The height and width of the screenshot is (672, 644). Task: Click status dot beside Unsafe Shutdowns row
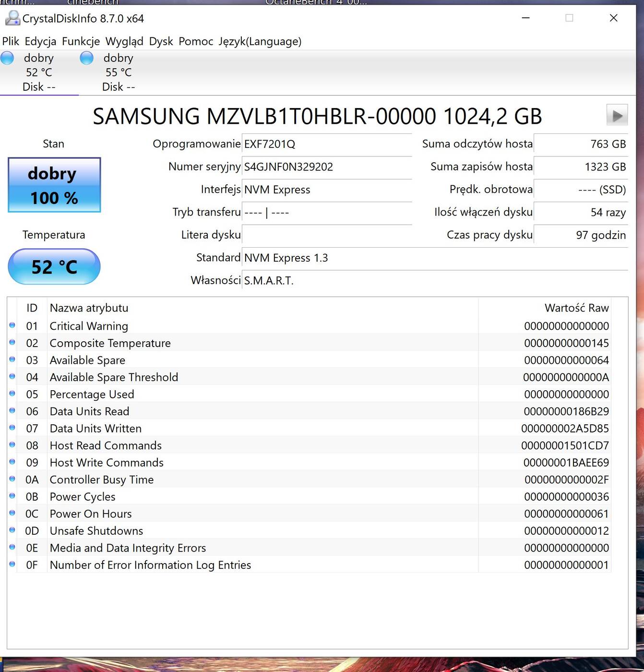click(12, 530)
